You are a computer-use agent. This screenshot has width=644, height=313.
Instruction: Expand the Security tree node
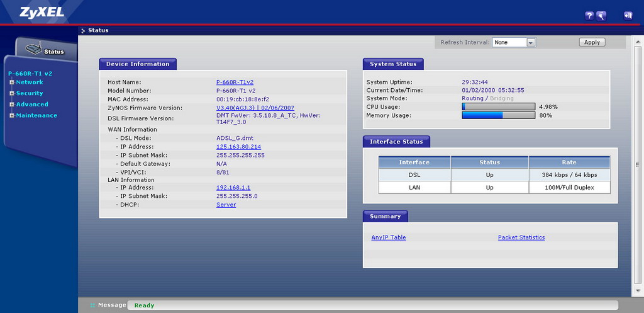click(x=11, y=93)
